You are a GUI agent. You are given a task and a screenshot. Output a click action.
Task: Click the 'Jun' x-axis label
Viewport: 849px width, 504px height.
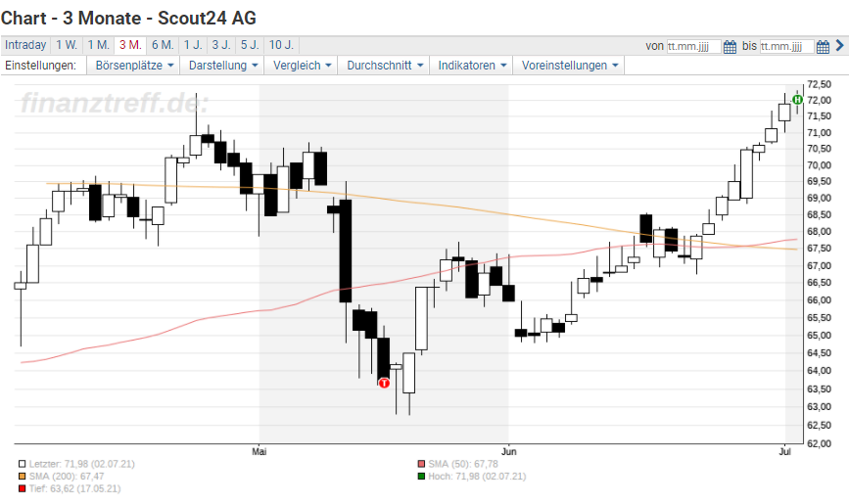pyautogui.click(x=509, y=451)
